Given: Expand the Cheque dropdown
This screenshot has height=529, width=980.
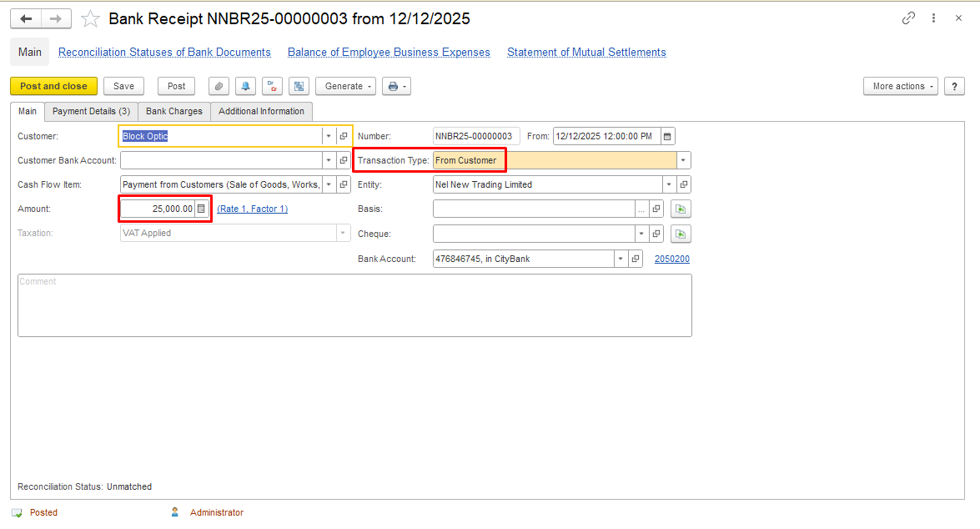Looking at the screenshot, I should point(641,234).
